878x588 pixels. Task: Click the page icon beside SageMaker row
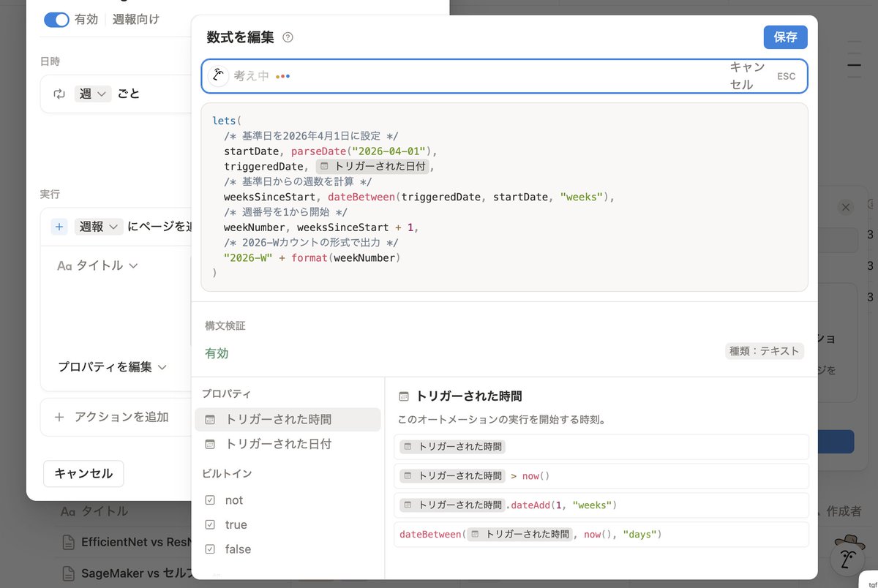[68, 573]
